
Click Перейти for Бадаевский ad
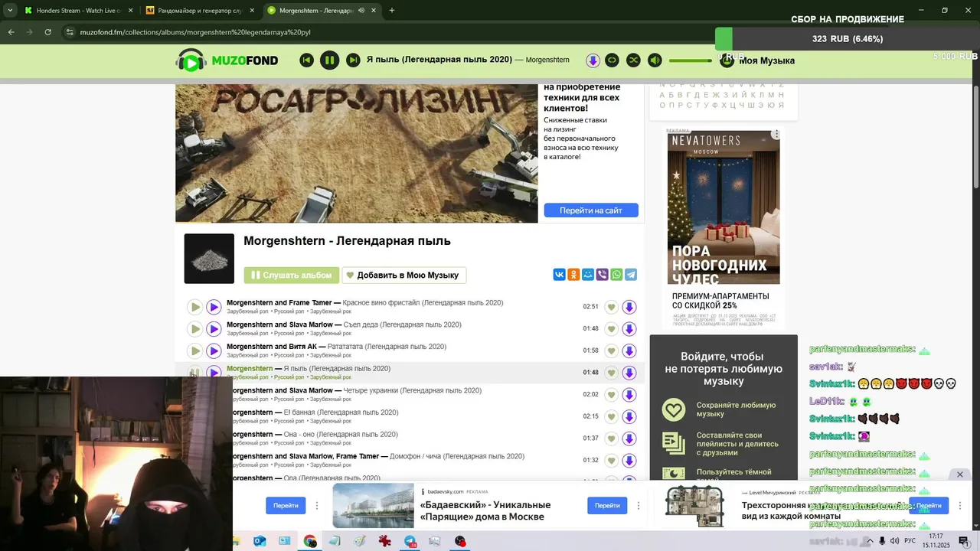tap(607, 505)
